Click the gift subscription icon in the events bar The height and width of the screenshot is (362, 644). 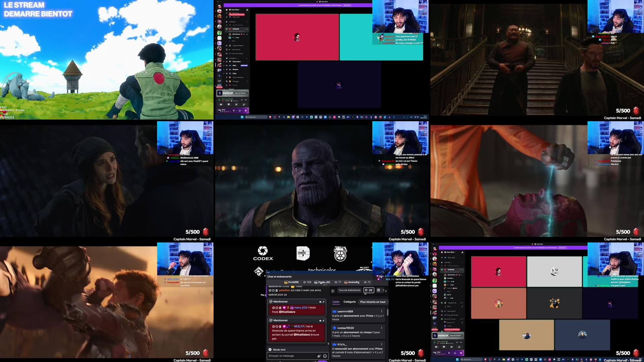[x=379, y=290]
